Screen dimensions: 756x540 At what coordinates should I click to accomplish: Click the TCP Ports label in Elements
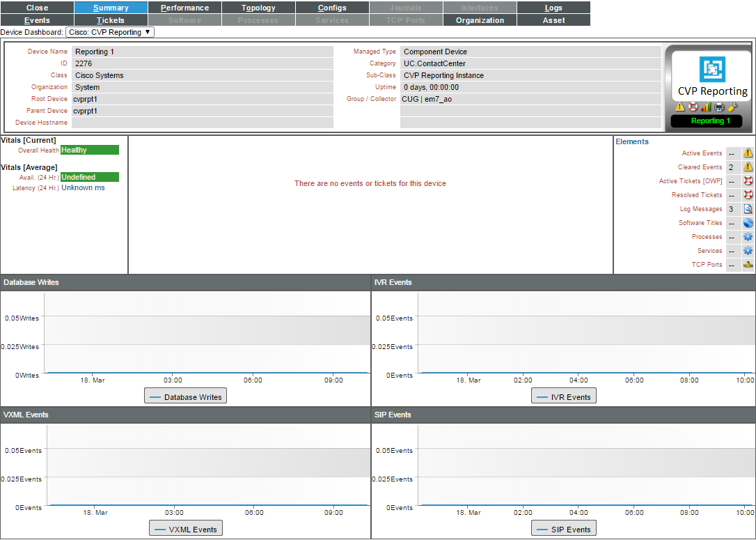[x=707, y=265]
